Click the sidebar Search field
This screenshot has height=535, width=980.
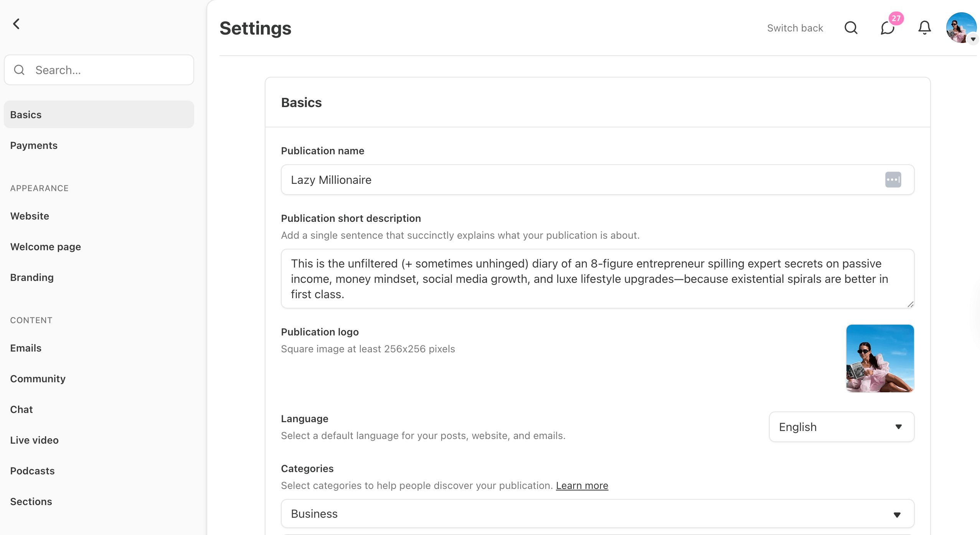click(99, 70)
